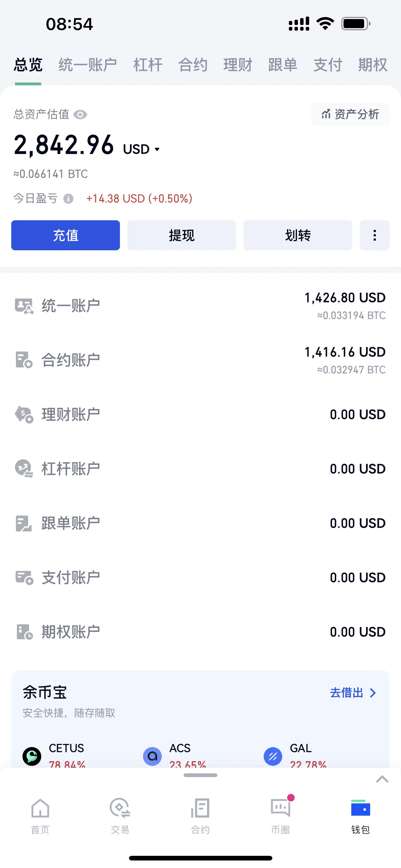Viewport: 401px width, 868px height.
Task: Open the 交易 trade icon
Action: (120, 808)
